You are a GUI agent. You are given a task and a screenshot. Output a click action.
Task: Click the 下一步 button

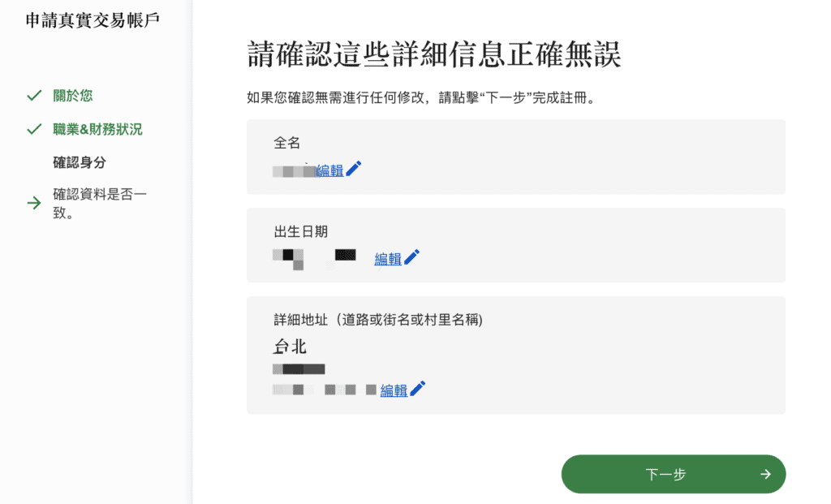(x=673, y=474)
